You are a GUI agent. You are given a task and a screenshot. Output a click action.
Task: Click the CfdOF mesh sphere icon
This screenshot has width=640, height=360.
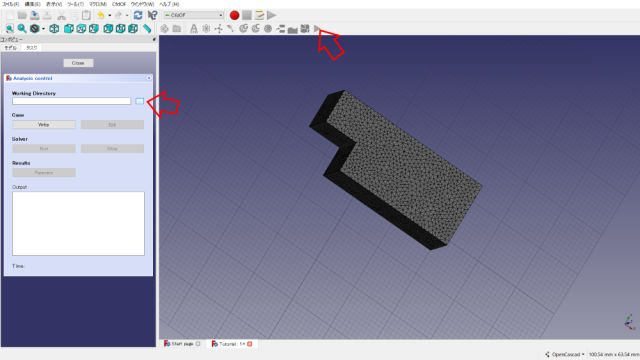(x=268, y=29)
